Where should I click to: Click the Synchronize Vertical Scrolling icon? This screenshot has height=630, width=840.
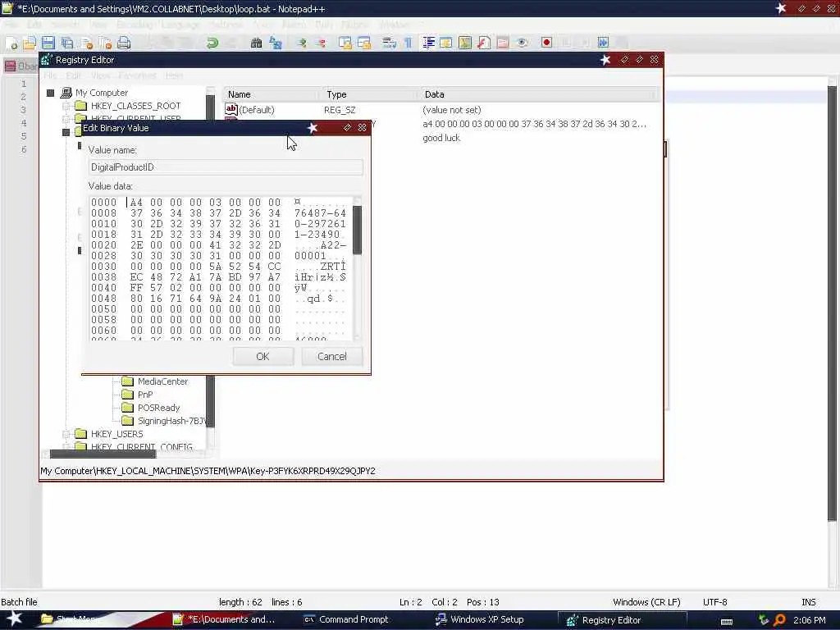345,43
